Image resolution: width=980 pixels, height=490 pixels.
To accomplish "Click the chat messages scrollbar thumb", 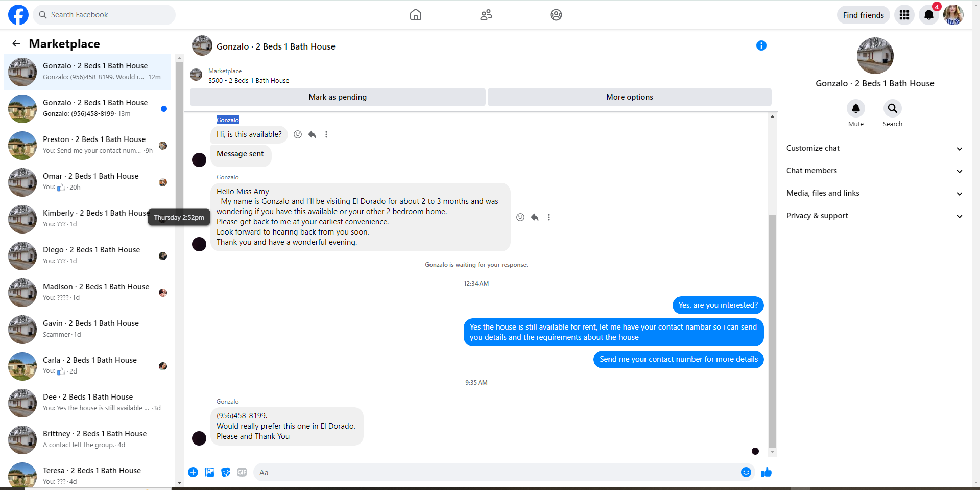I will (772, 331).
